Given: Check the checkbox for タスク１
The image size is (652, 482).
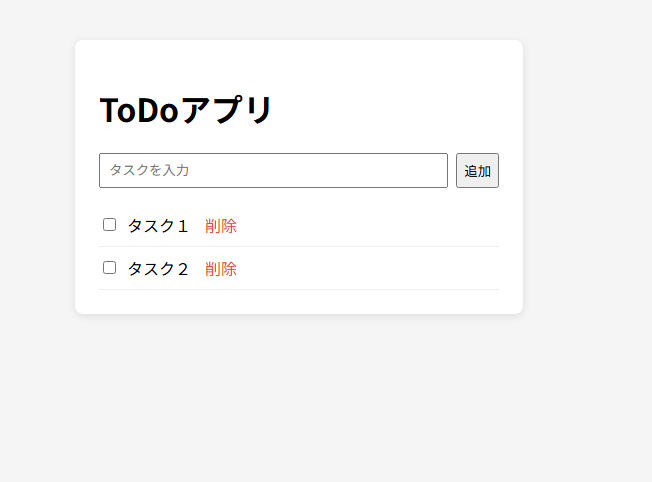Looking at the screenshot, I should pos(109,225).
